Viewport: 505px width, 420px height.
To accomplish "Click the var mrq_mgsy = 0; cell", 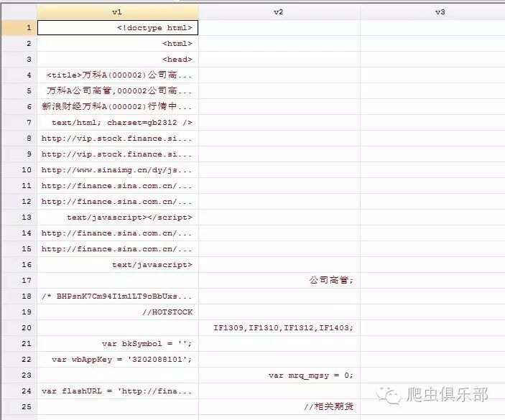I will pos(279,375).
